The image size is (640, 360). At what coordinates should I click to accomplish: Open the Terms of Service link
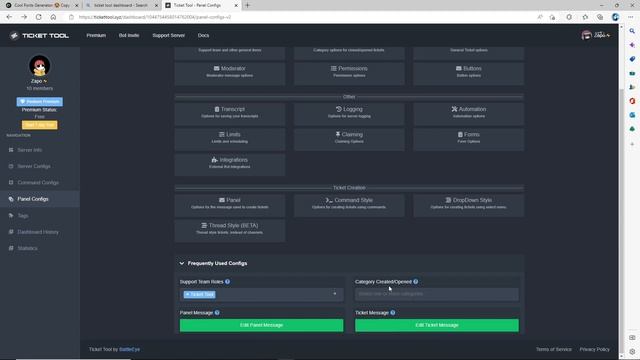553,349
